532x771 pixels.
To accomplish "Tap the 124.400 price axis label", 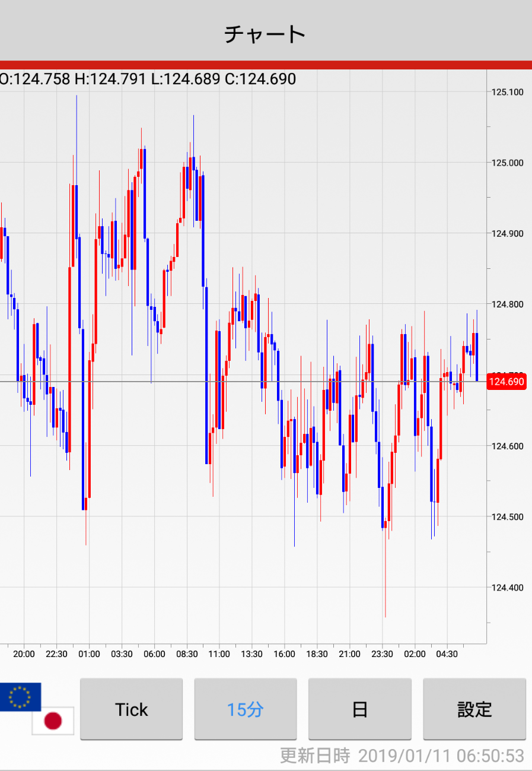I will point(507,588).
